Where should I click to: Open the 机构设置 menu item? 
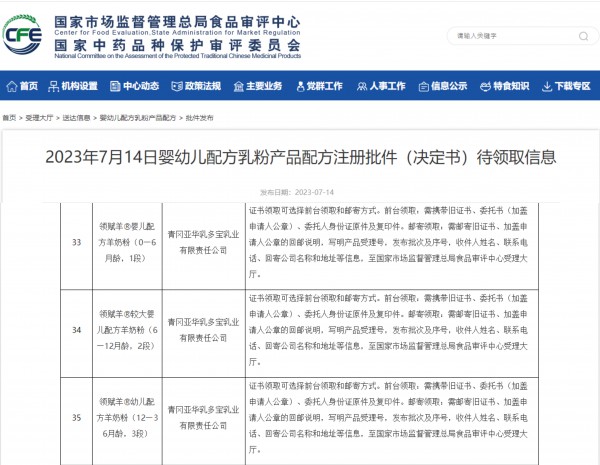pos(80,86)
